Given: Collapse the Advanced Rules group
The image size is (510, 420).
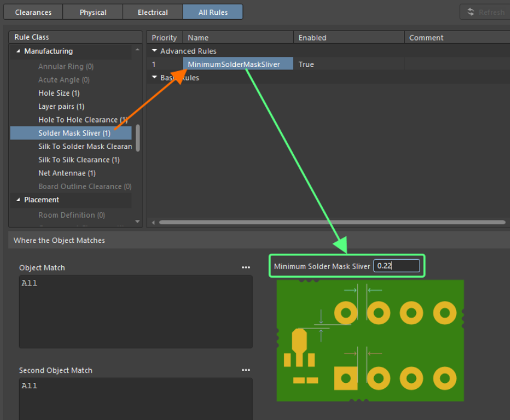Looking at the screenshot, I should (155, 51).
